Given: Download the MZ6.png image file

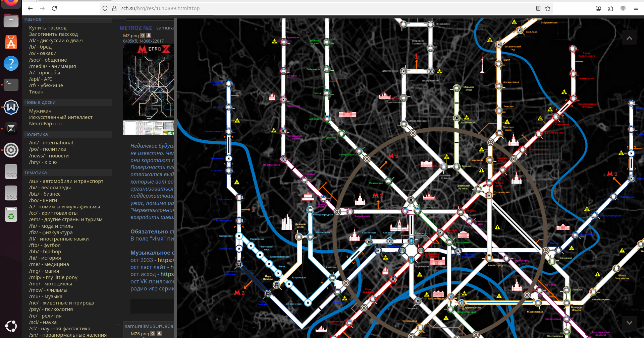Looking at the screenshot, I should click(159, 333).
